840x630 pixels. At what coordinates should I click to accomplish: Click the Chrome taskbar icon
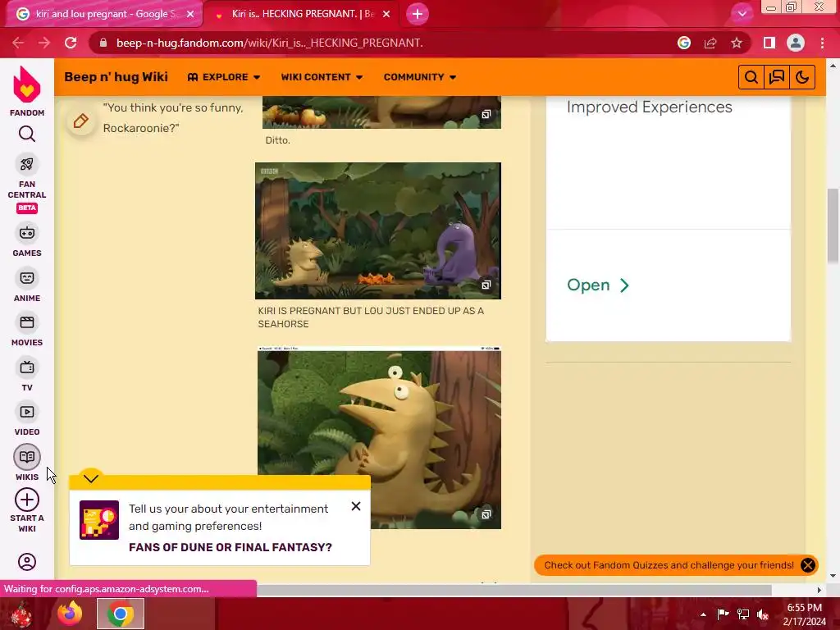(121, 614)
